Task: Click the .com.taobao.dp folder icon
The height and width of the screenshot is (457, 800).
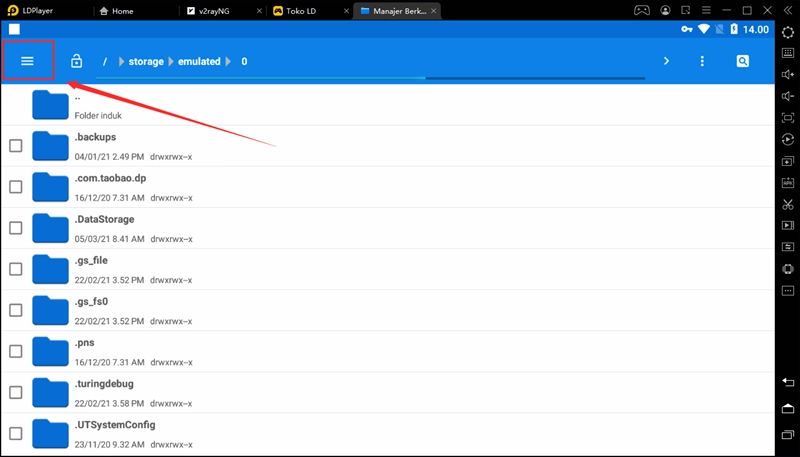Action: (x=50, y=187)
